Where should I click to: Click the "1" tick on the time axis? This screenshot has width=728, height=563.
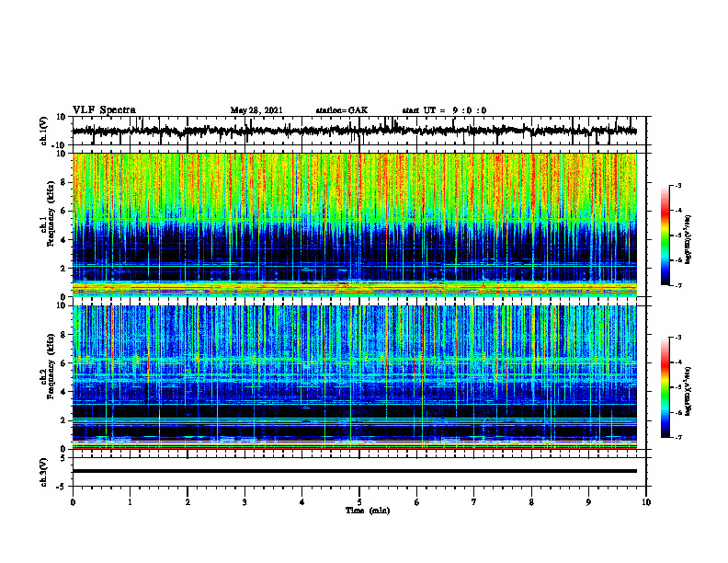click(x=130, y=502)
